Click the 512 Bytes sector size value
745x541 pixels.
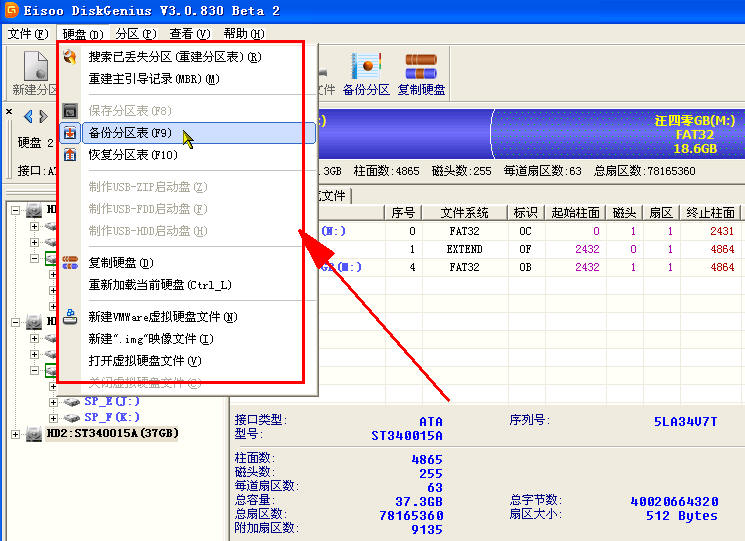(681, 515)
